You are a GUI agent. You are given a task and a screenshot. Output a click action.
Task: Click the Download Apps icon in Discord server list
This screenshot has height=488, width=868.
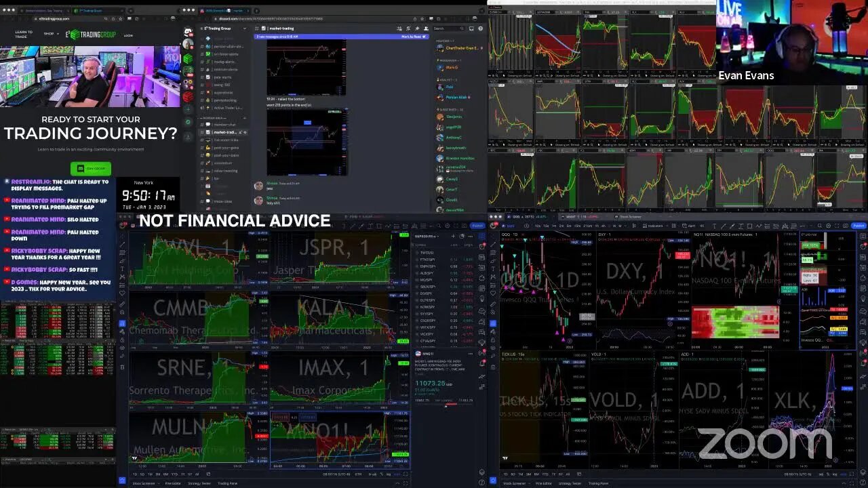188,136
